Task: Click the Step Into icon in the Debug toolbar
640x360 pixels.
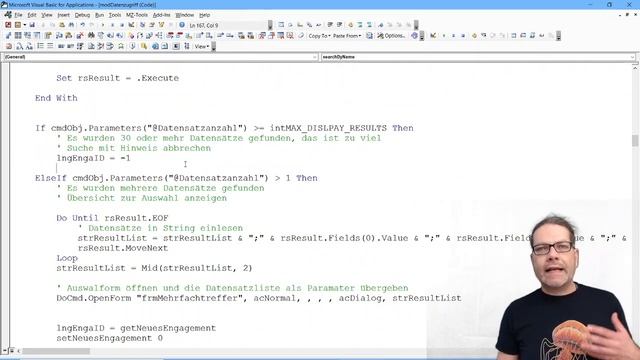Action: (x=483, y=36)
